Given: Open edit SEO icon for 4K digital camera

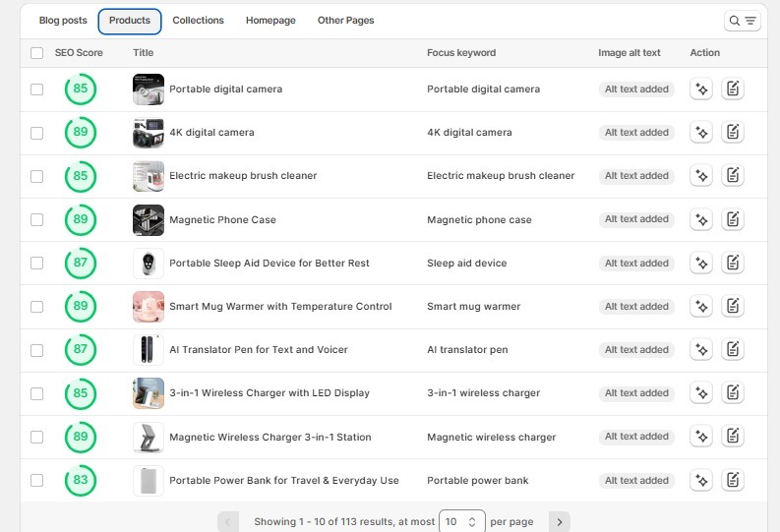Looking at the screenshot, I should [732, 133].
